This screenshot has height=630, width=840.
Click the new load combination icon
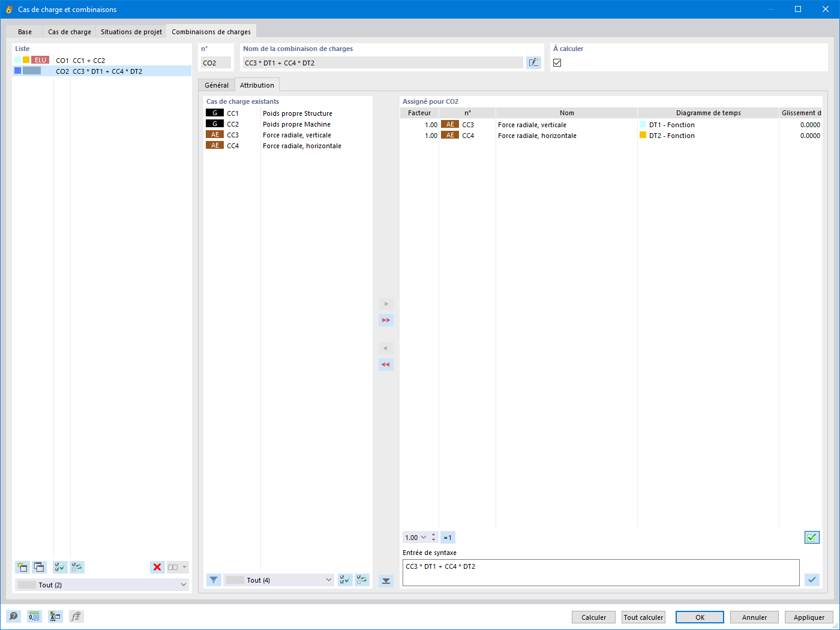click(22, 567)
